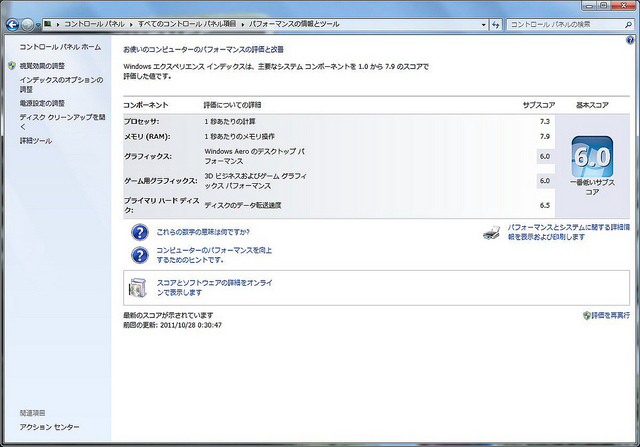
Task: Click the Forward navigation arrow button
Action: click(x=27, y=25)
